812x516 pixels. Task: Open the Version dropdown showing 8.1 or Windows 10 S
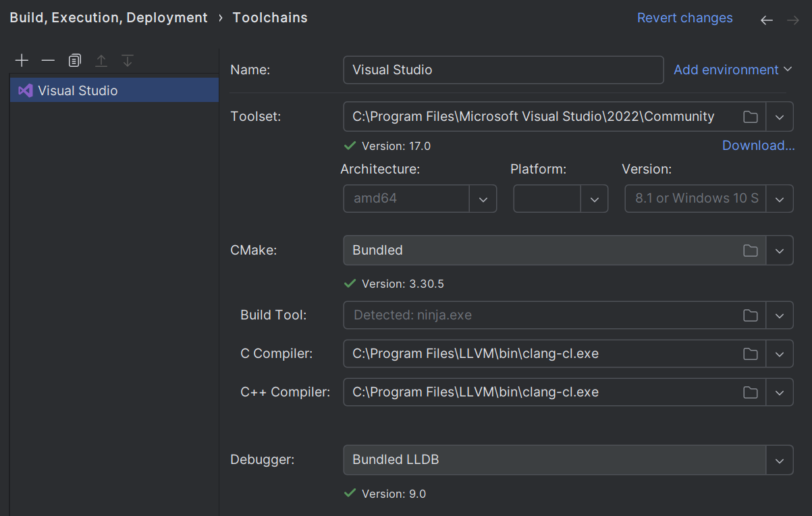coord(780,198)
